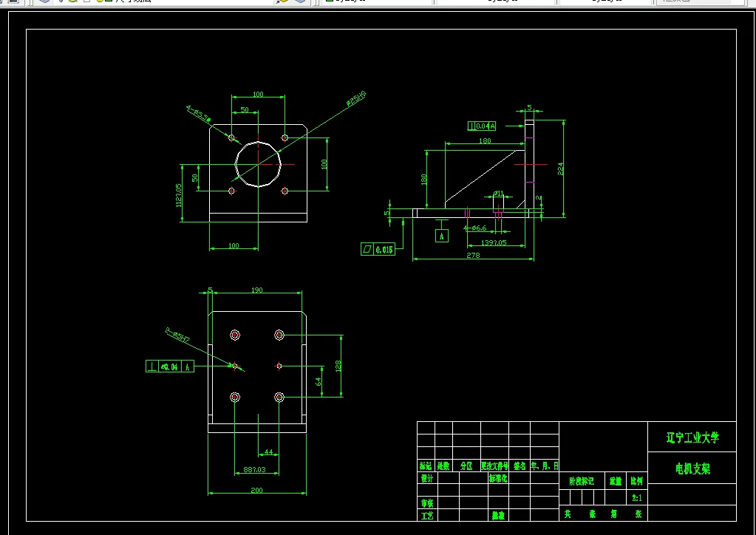Select the 100 dimension at top of front view

(x=258, y=94)
